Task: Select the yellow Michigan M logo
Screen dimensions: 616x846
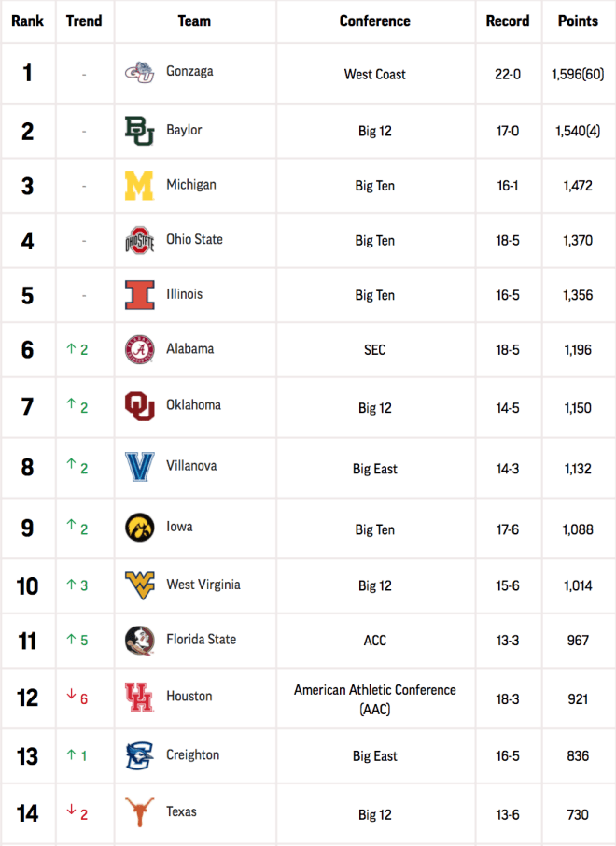Action: pyautogui.click(x=139, y=186)
